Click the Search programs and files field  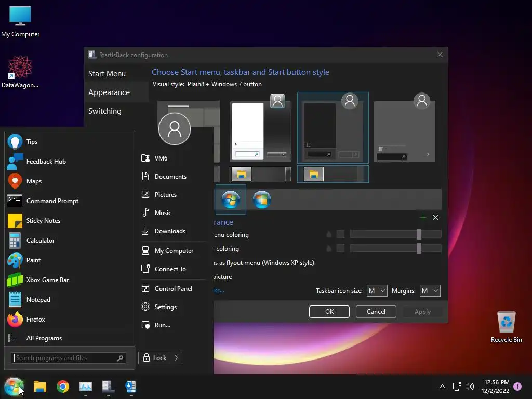coord(69,358)
